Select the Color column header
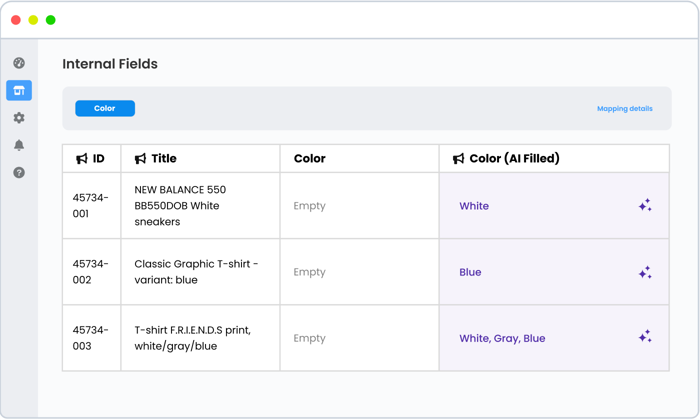Image resolution: width=700 pixels, height=420 pixels. 309,158
